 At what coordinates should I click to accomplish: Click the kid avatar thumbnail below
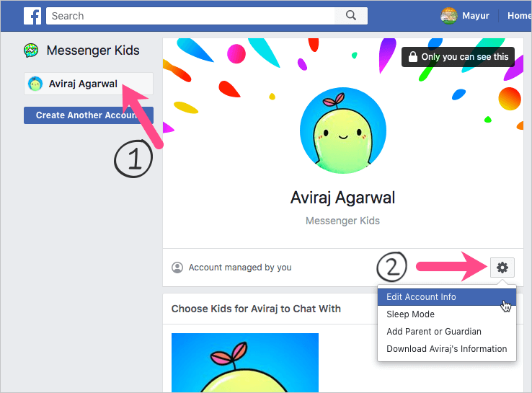[x=245, y=363]
